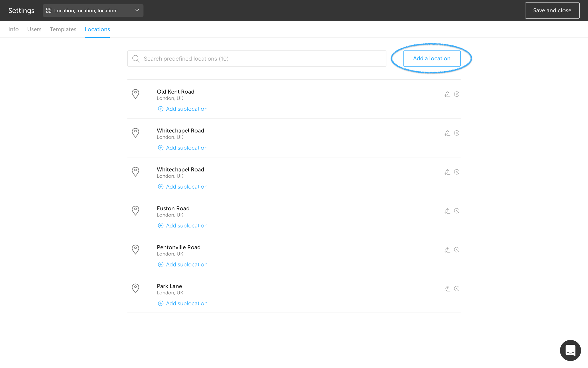Edit the Pentonville Road location
Screen dimensions: 588x368
pyautogui.click(x=447, y=250)
